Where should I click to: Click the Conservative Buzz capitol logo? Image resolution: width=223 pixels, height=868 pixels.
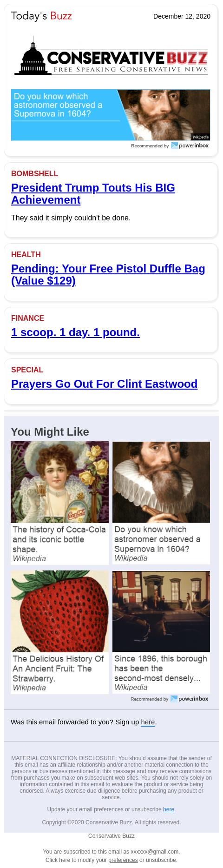111,56
